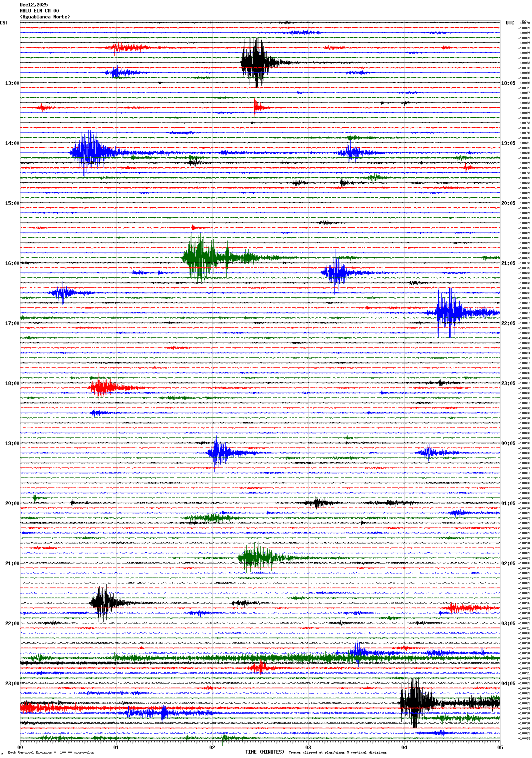Click the 03 minute tick label
The image size is (532, 758).
coord(308,747)
